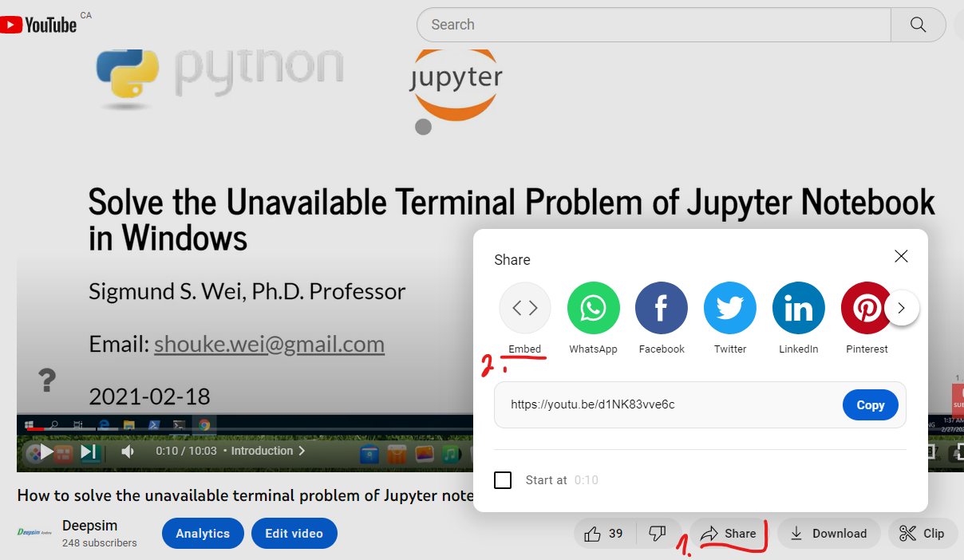The height and width of the screenshot is (560, 964).
Task: Open the Embed option in Share dialog
Action: (524, 308)
